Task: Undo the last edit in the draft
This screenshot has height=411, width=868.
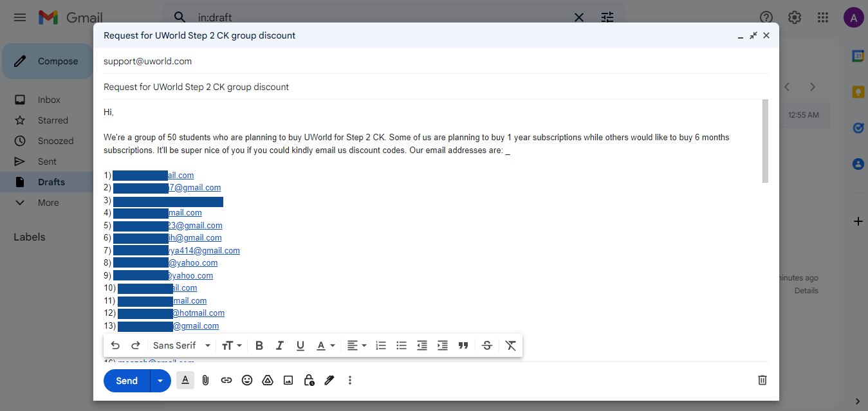Action: click(115, 345)
